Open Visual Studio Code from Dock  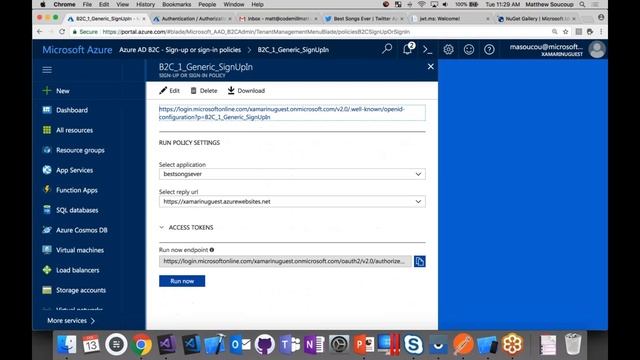191,344
